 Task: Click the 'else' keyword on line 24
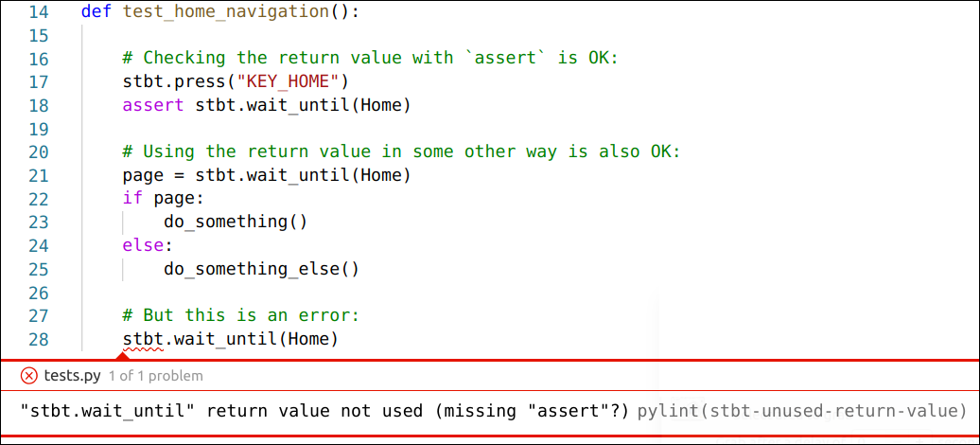click(143, 245)
